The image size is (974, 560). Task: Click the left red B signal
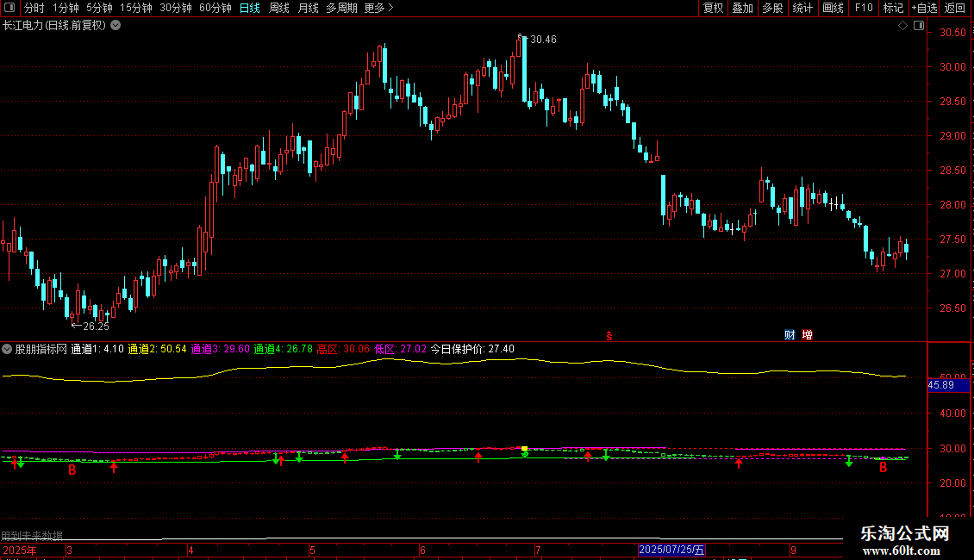click(72, 470)
